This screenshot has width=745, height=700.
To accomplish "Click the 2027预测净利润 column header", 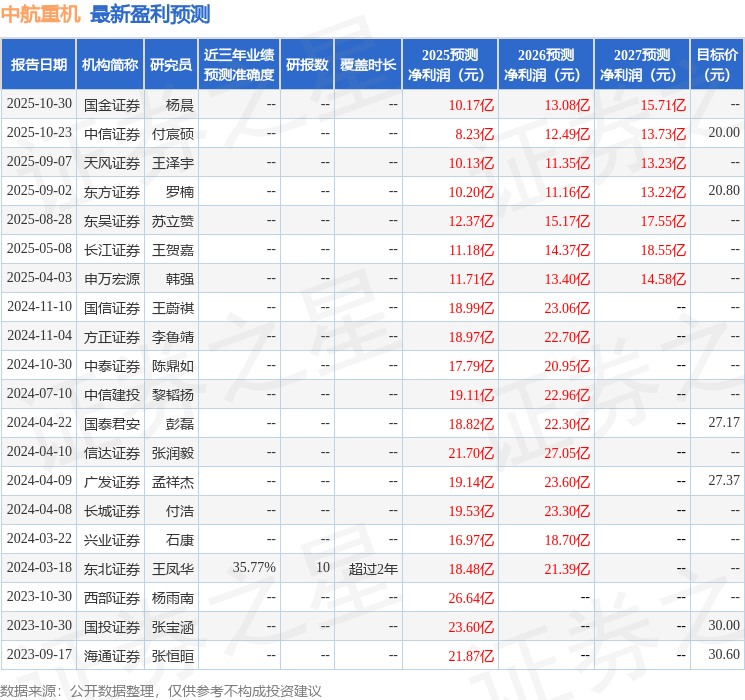I will [x=642, y=65].
